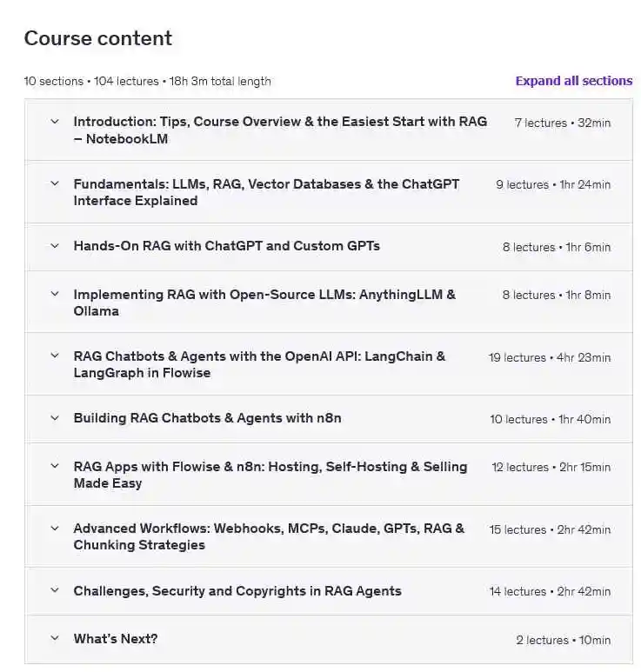Expand the AnythingLLM & Ollama section chevron
Image resolution: width=641 pixels, height=672 pixels.
[55, 295]
